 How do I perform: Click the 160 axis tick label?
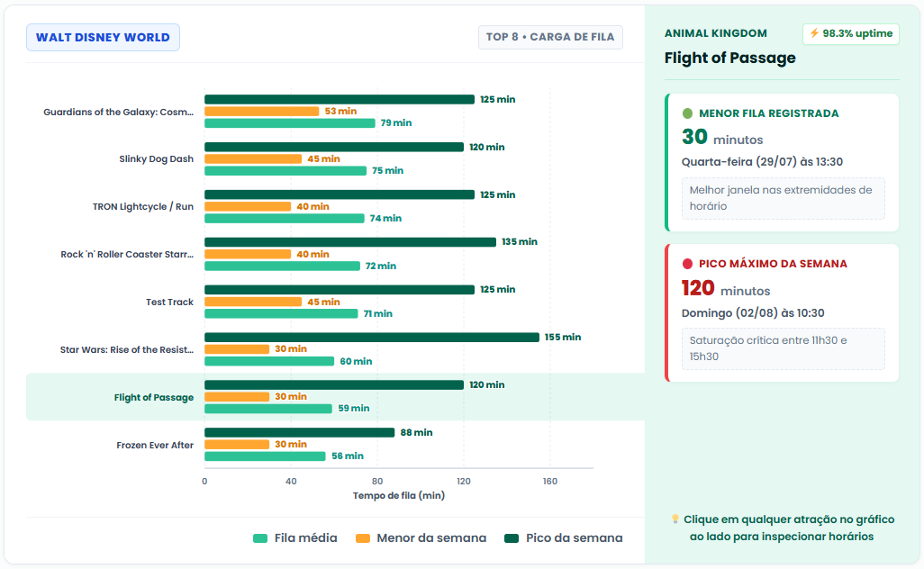coord(549,482)
